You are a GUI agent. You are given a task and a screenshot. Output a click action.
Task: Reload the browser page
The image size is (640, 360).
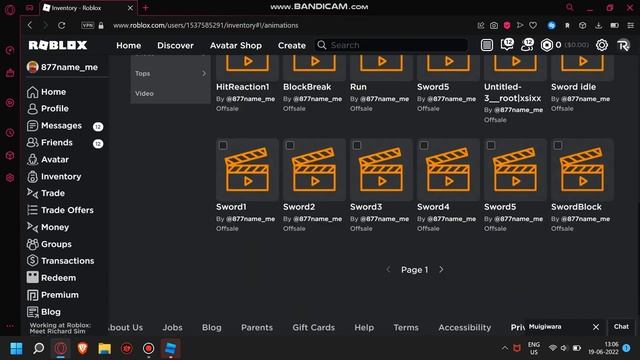pos(62,25)
